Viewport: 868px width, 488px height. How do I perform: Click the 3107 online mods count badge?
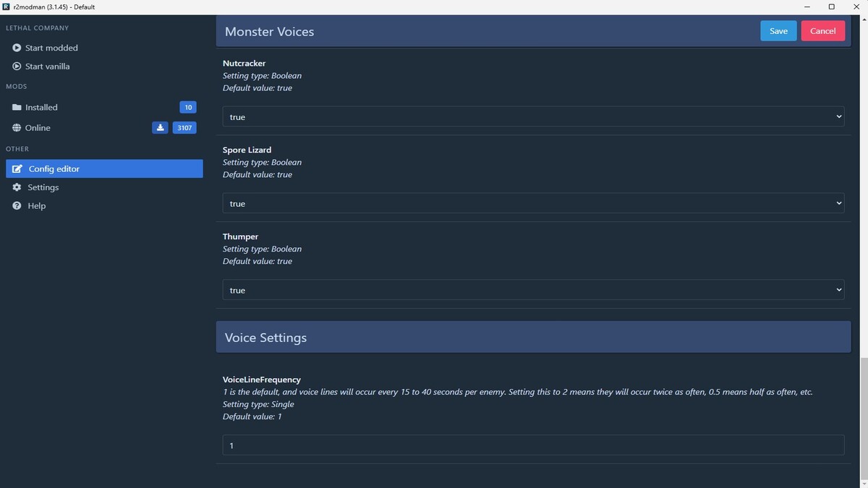click(184, 128)
